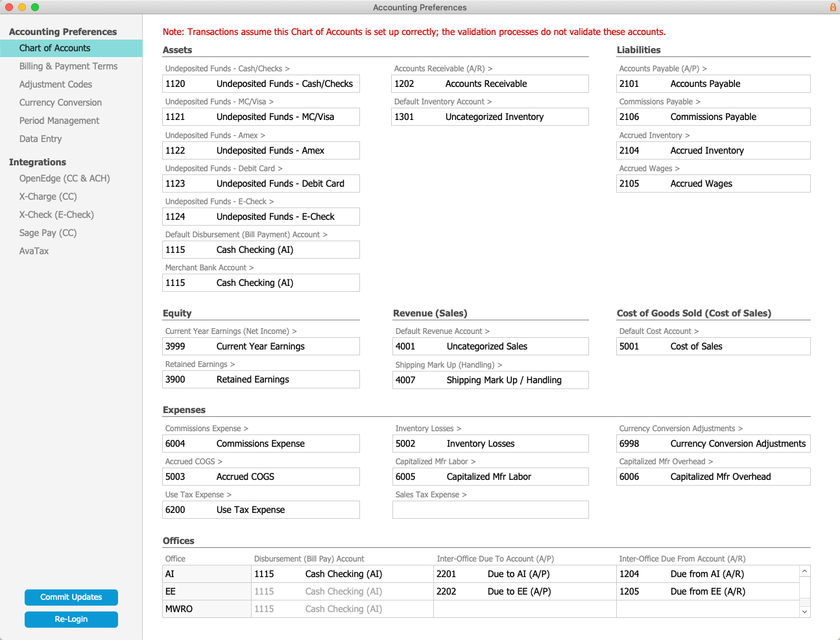Click the Re-Login button
840x640 pixels.
tap(71, 619)
